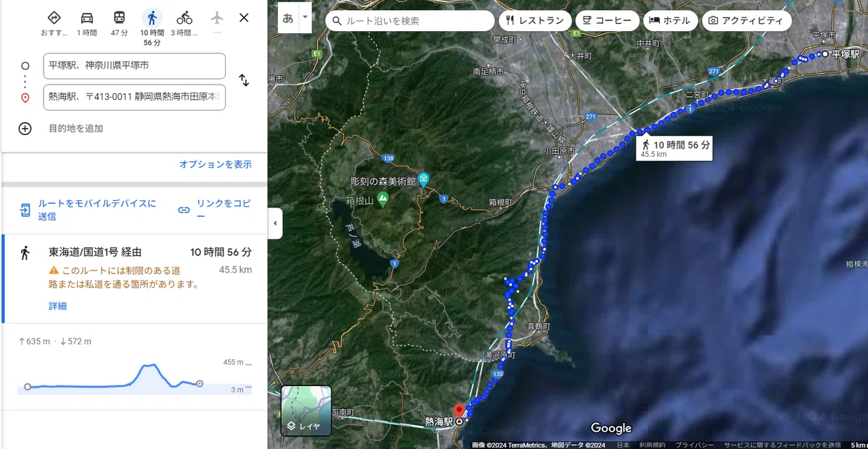Open the プライバシー privacy link
This screenshot has width=868, height=449.
coord(694,445)
